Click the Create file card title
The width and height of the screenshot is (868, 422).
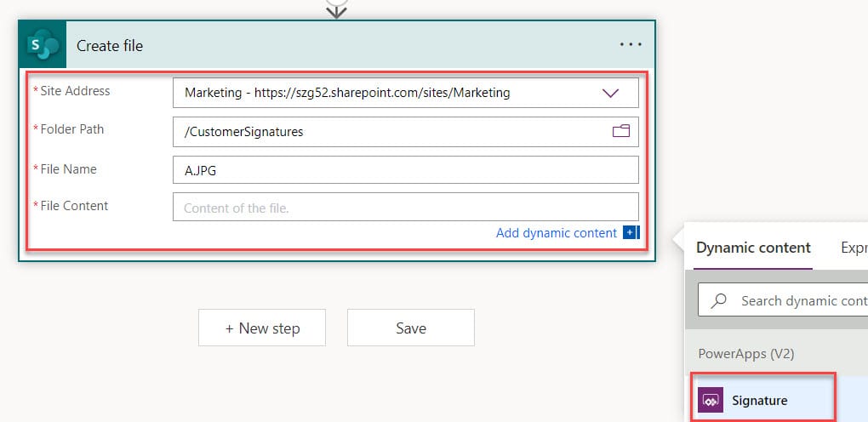pos(110,45)
